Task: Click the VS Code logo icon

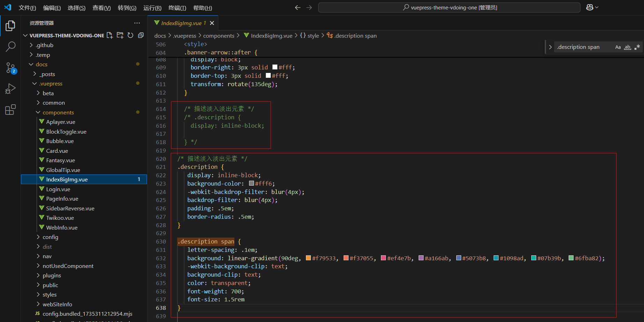Action: coord(8,7)
